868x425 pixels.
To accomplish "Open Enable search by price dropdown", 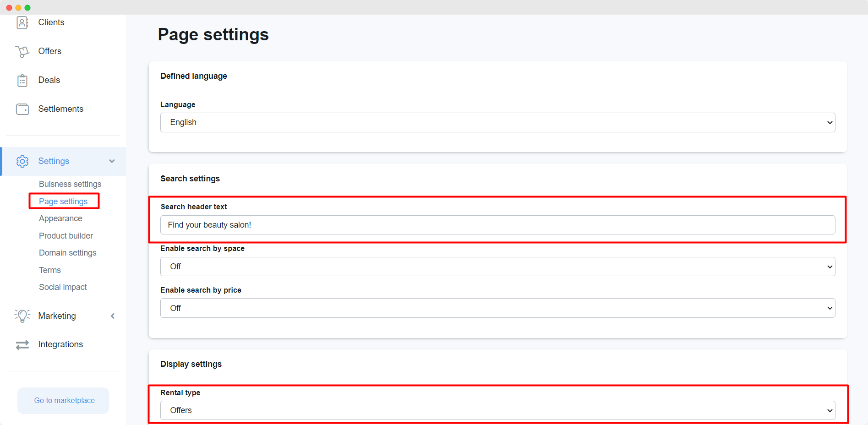I will tap(497, 308).
